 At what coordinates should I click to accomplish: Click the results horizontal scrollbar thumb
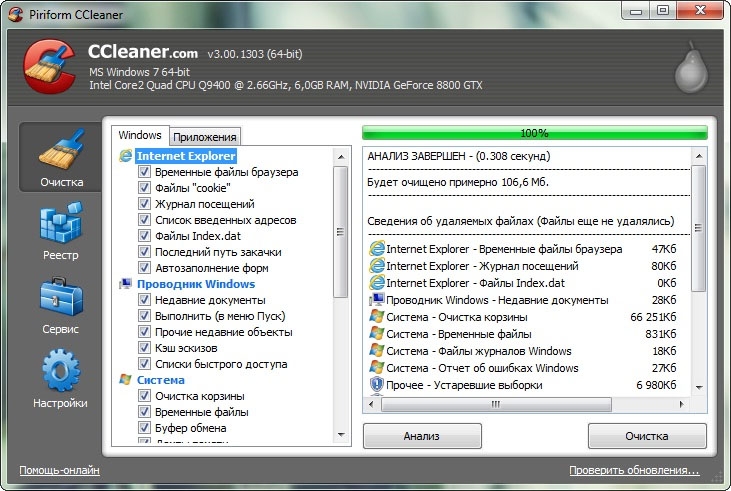(495, 404)
